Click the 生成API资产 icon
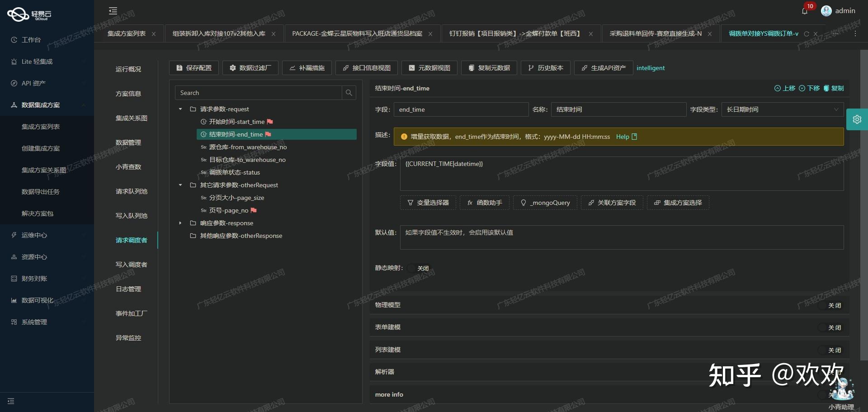The image size is (868, 412). [x=604, y=68]
